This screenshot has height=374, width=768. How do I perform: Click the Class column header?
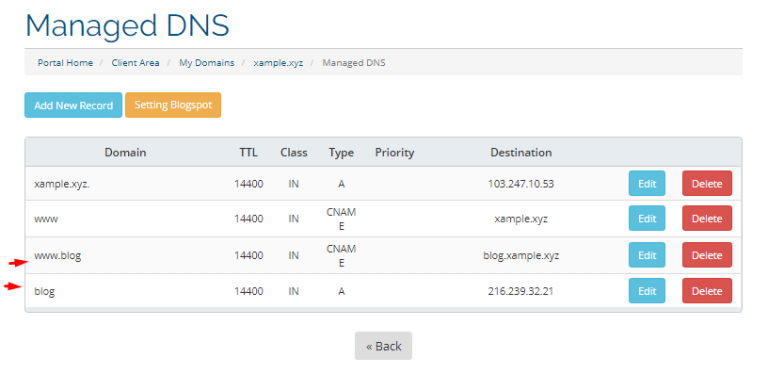294,152
